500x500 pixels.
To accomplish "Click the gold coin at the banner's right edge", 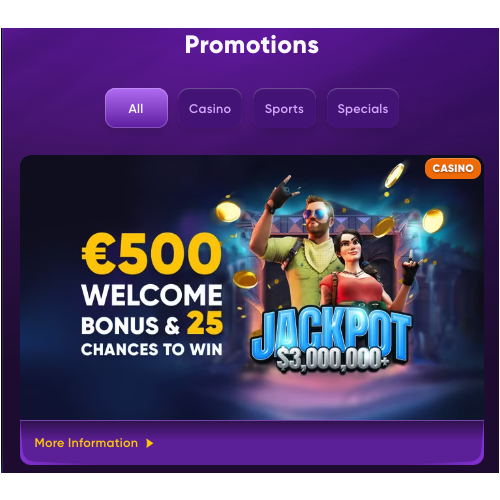I will (433, 220).
